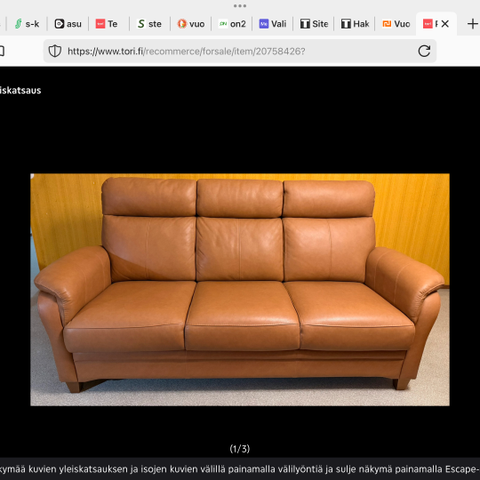Screen dimensions: 480x480
Task: Click the three-dots menu at the top
Action: click(240, 6)
